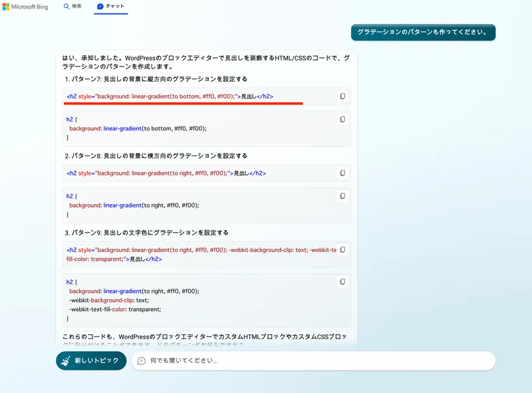Click the 'to bottom' inline style code line
Image resolution: width=532 pixels, height=393 pixels.
[170, 96]
